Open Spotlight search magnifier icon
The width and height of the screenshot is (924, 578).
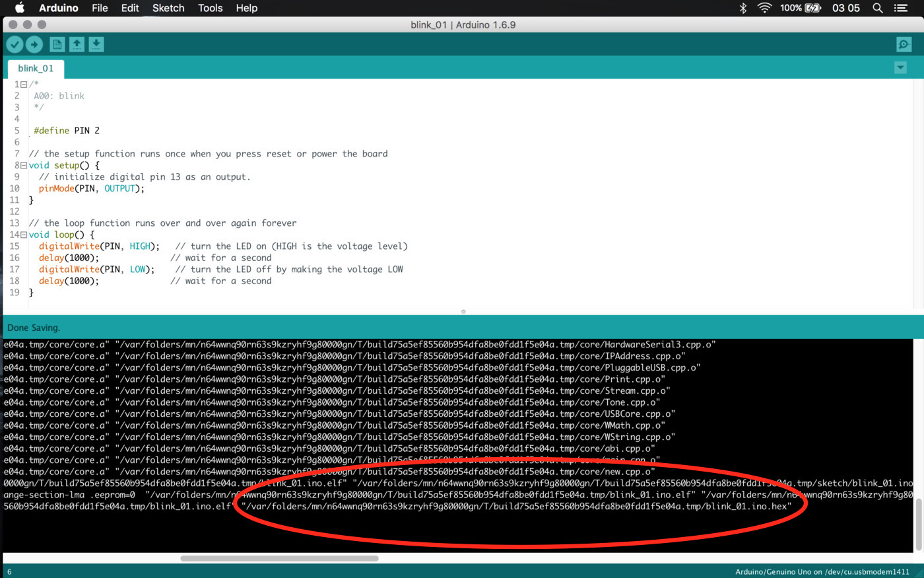tap(877, 8)
